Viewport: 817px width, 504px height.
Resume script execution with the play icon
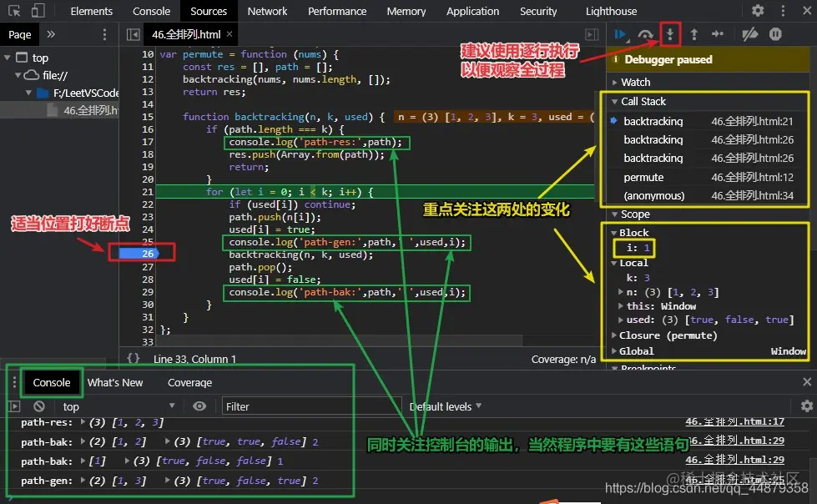coord(621,34)
